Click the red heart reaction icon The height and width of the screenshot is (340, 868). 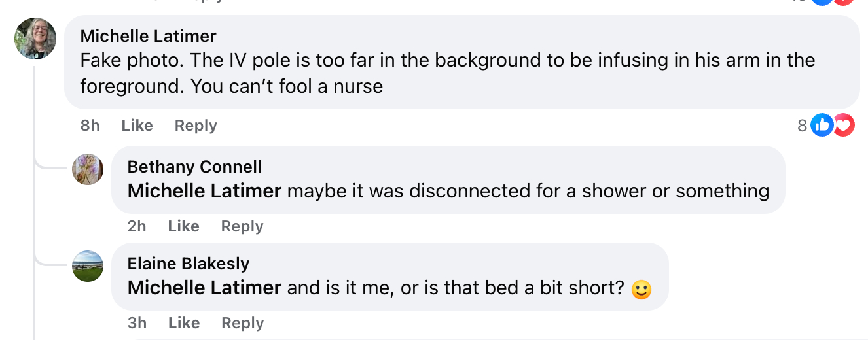(x=844, y=125)
